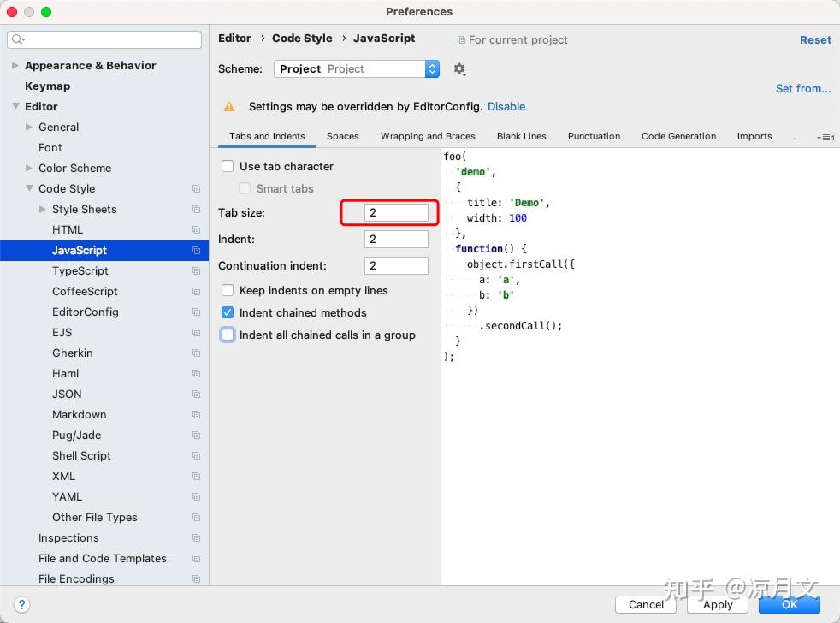Uncheck Indent chained methods
The image size is (840, 623).
pos(228,312)
